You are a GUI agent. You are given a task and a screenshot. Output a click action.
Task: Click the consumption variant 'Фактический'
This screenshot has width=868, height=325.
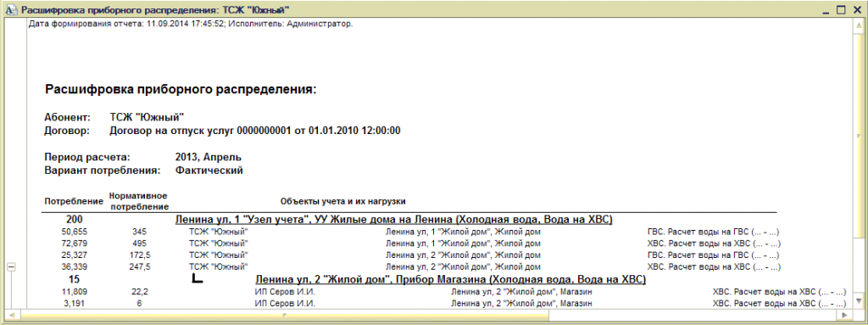(x=209, y=171)
